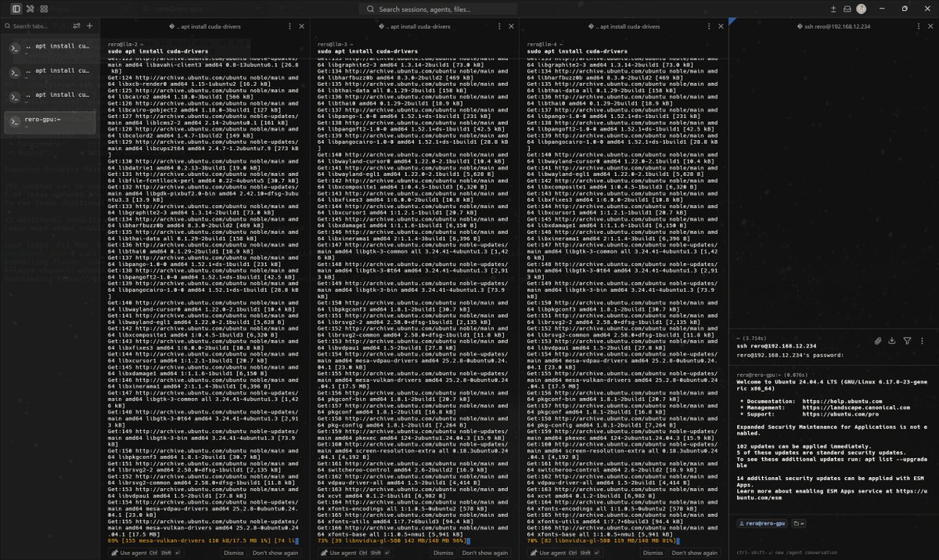Toggle the tabs side panel icon
Screen dimensions: 939x560
point(16,9)
